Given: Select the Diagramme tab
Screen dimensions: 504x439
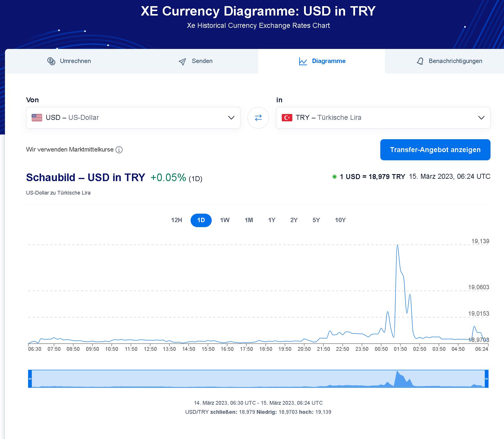Looking at the screenshot, I should tap(322, 61).
